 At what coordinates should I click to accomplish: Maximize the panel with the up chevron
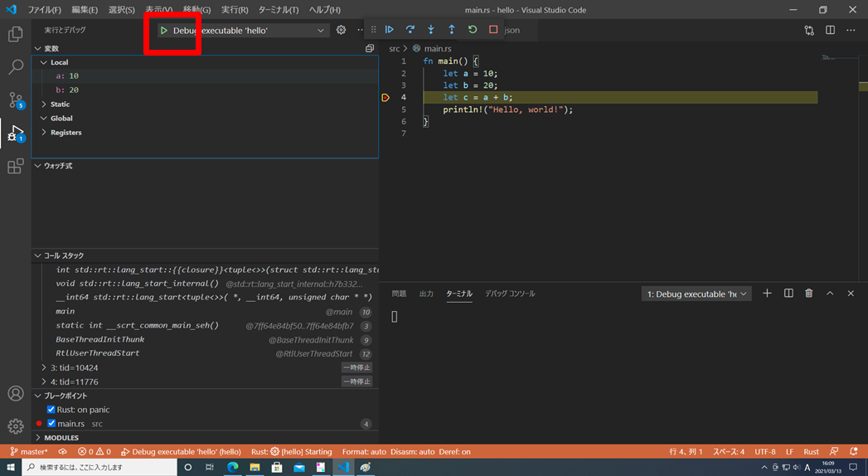pos(830,294)
